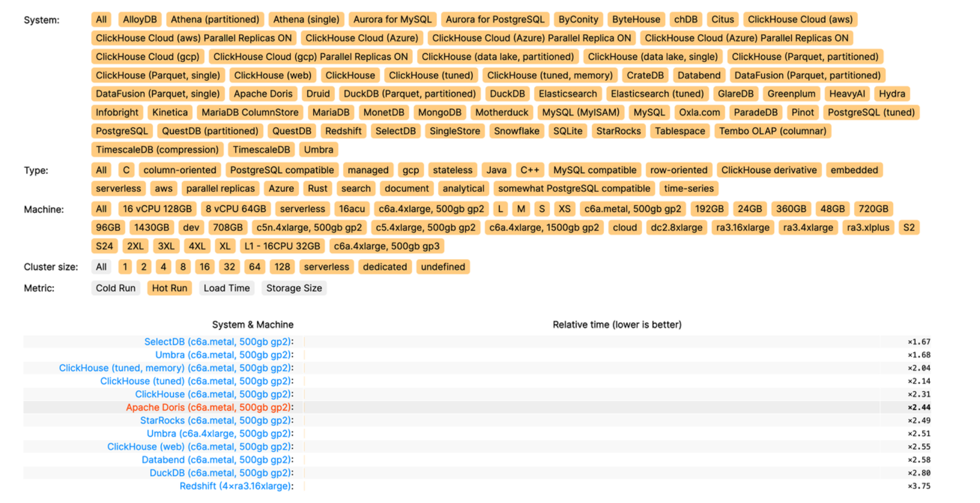Click the ×2.44 relative time value
Image resolution: width=980 pixels, height=503 pixels.
coord(919,407)
